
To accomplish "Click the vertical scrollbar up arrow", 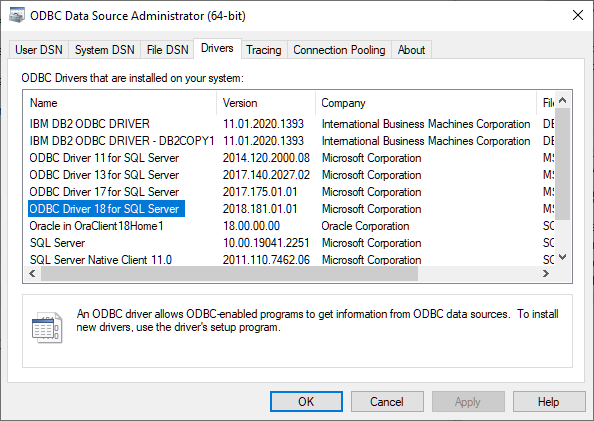I will tap(563, 100).
